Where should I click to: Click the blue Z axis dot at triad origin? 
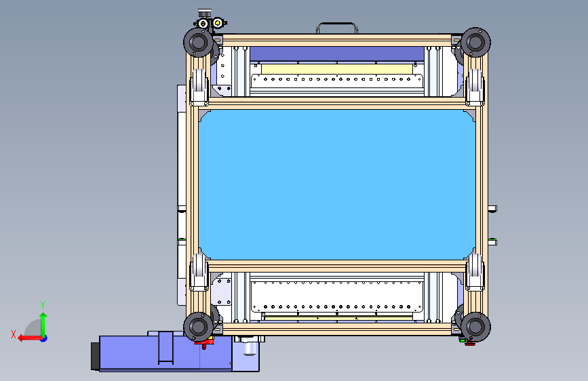pyautogui.click(x=44, y=338)
